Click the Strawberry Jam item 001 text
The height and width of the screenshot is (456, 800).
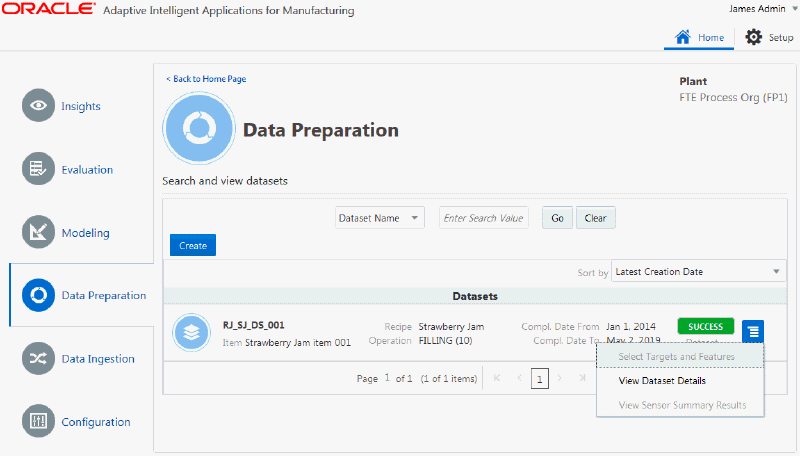click(x=298, y=343)
